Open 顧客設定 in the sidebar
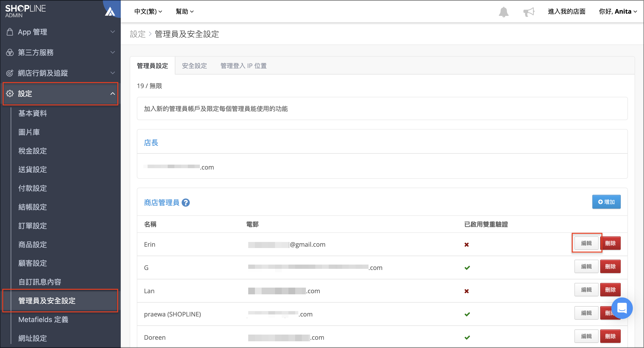 pyautogui.click(x=32, y=263)
